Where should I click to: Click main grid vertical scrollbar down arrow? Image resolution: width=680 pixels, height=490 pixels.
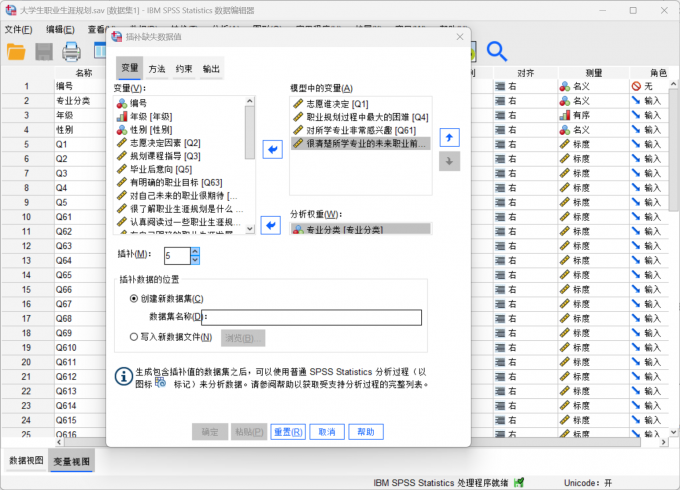(673, 432)
